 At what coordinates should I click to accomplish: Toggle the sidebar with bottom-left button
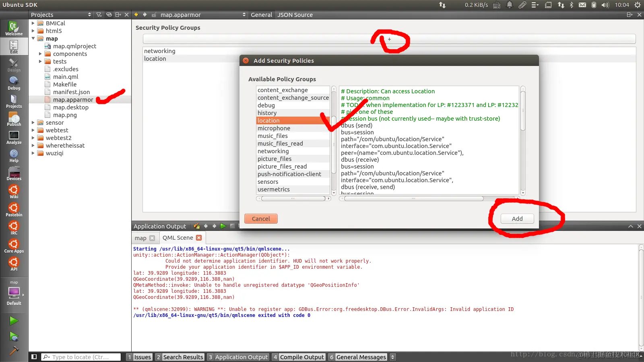[34, 357]
